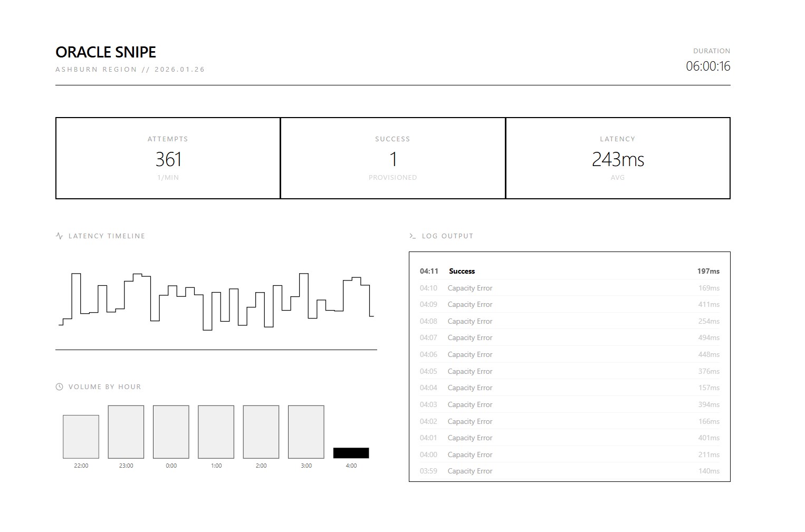Click the Oracle Snipe title
805x532 pixels.
pos(106,52)
